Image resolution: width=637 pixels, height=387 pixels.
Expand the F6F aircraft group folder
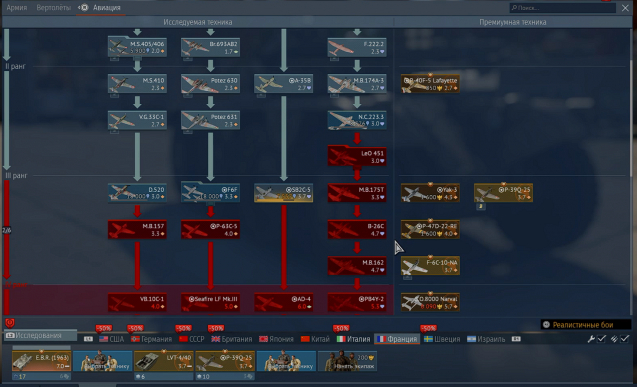(x=210, y=192)
